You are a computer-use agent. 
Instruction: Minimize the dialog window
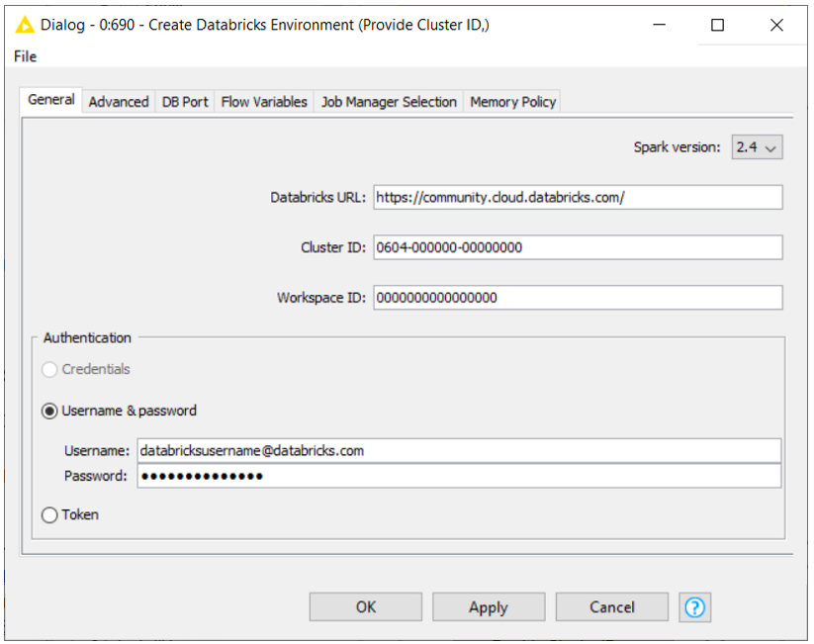tap(660, 25)
